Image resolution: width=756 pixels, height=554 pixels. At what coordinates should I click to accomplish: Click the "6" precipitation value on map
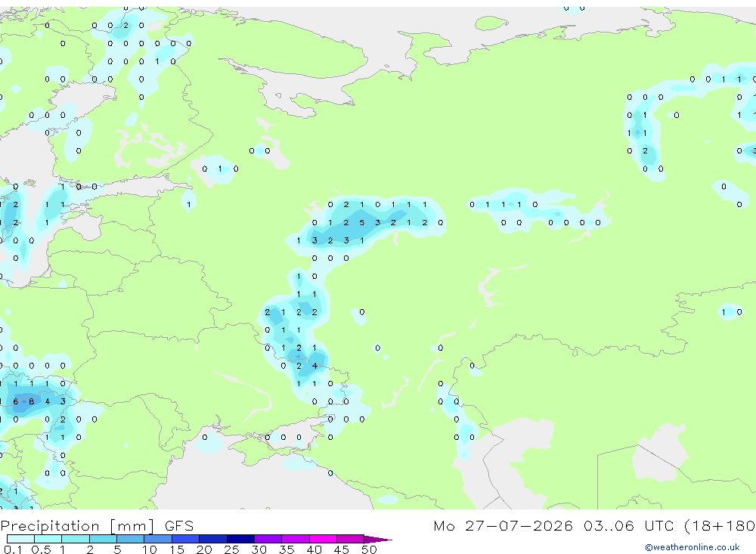point(16,401)
